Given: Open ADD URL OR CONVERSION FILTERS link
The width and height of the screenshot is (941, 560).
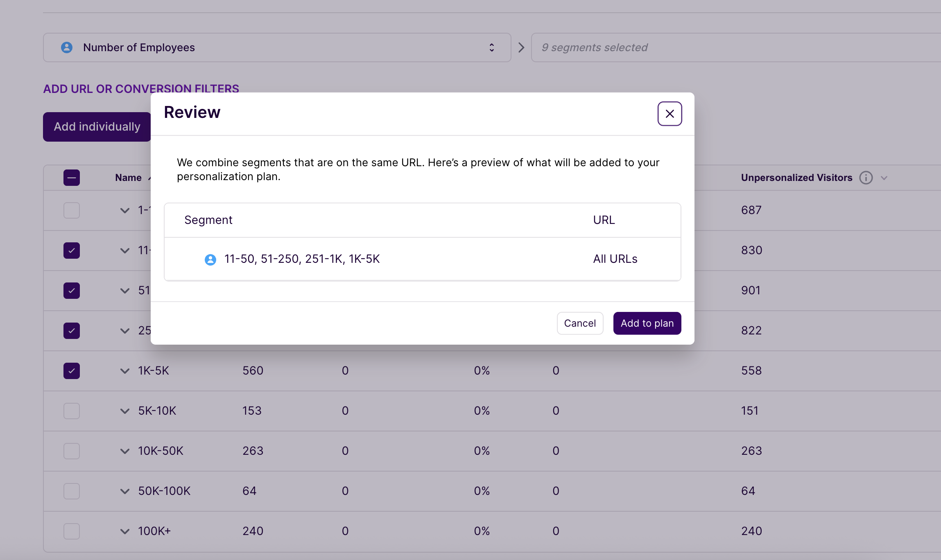Looking at the screenshot, I should (x=141, y=88).
